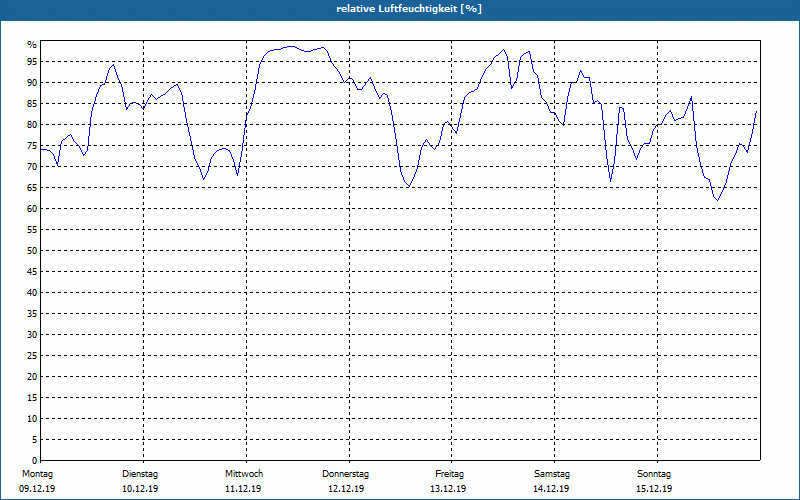Select the y-axis value 30

(32, 335)
